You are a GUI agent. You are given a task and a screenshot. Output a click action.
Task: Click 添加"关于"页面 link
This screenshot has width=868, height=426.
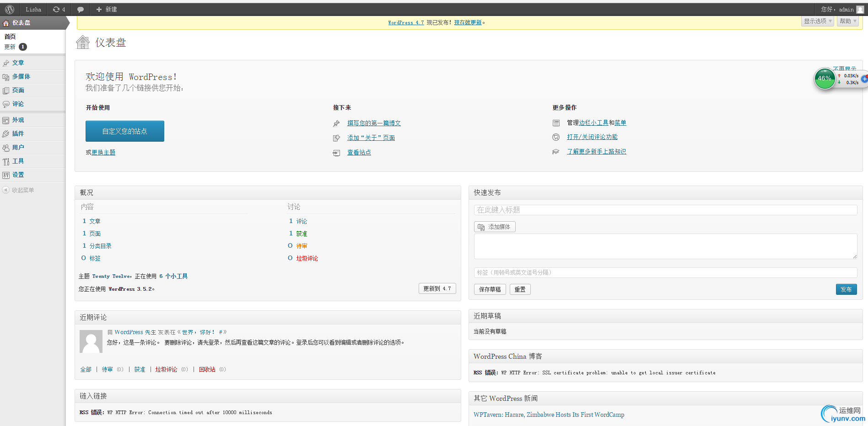point(371,138)
